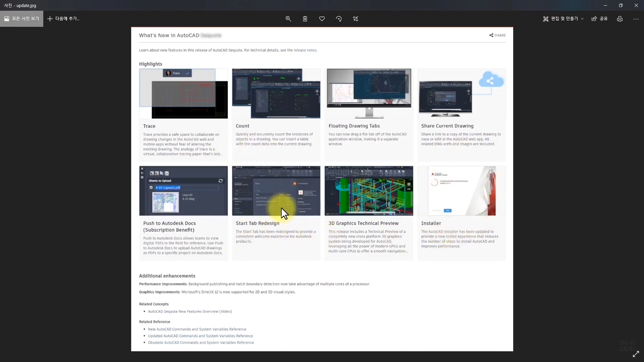The image size is (644, 362).
Task: Click the fullscreen expand arrow icon
Action: click(636, 354)
